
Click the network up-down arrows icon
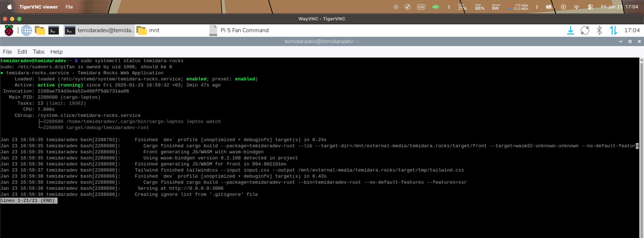pyautogui.click(x=613, y=31)
